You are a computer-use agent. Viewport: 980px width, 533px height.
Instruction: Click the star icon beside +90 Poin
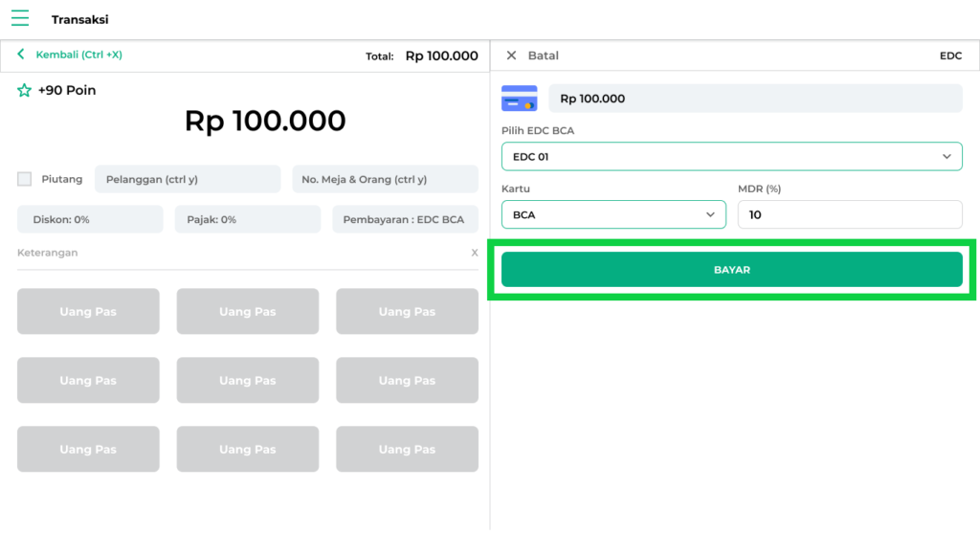pos(25,91)
